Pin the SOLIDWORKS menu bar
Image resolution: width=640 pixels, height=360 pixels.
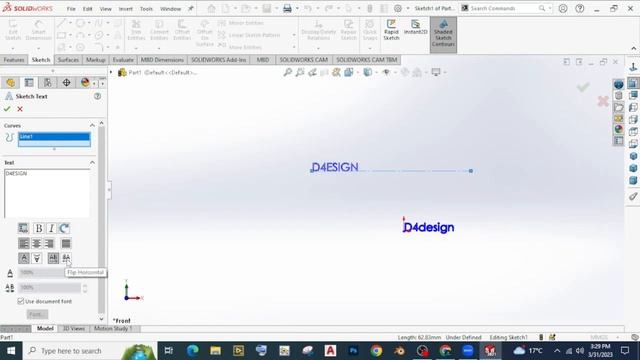[191, 8]
